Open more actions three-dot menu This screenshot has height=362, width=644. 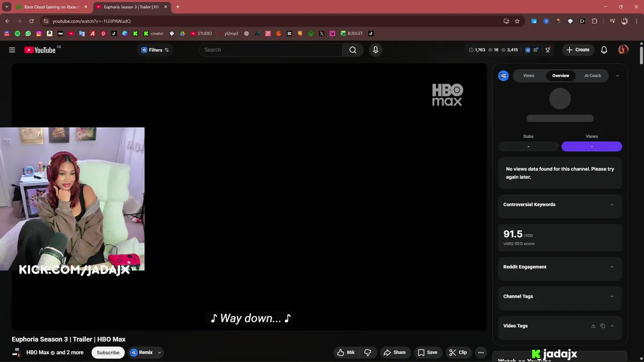click(x=481, y=352)
